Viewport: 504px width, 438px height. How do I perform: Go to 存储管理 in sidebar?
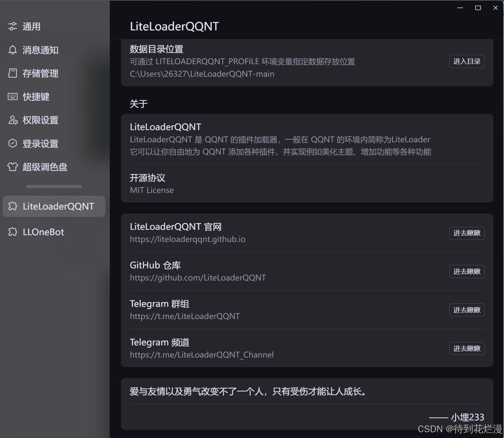[x=54, y=73]
